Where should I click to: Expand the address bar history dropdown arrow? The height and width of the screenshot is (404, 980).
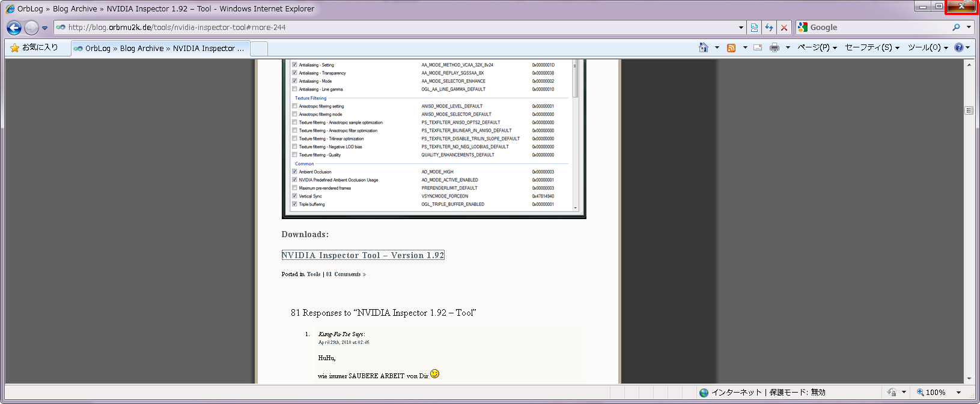(741, 28)
